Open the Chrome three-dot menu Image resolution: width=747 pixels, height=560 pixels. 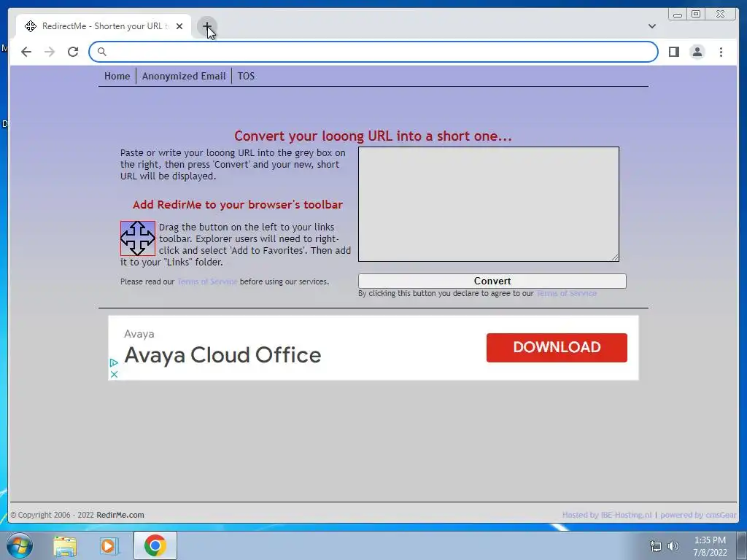721,52
